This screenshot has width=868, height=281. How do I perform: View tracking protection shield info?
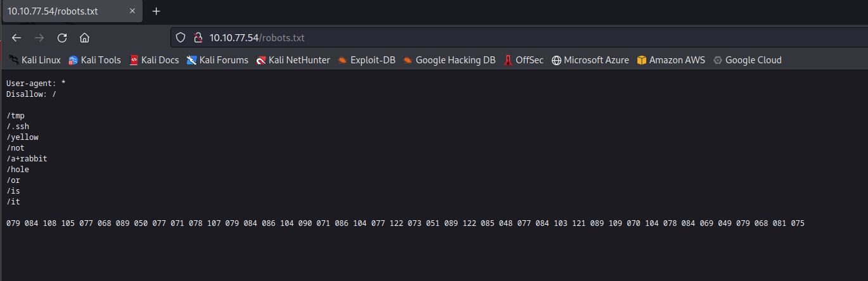(181, 38)
